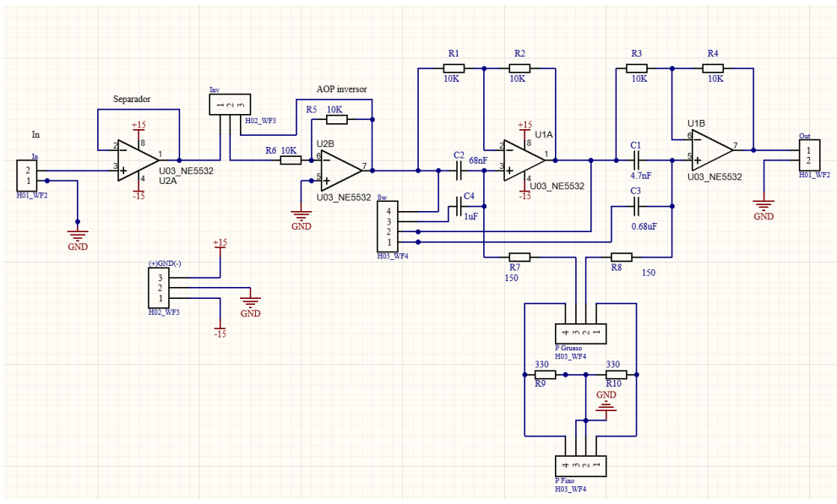Click the 'U2A' designator text

tap(167, 181)
